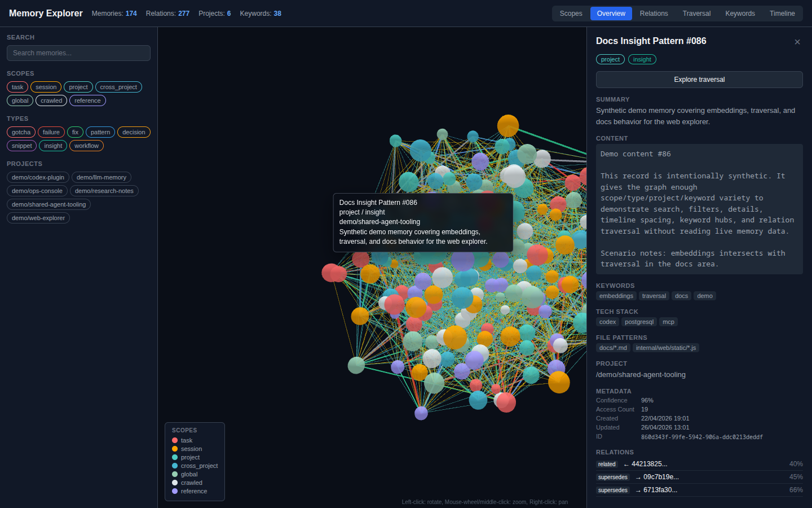Filter by demo/llm-memory project
This screenshot has width=812, height=508.
click(x=101, y=177)
